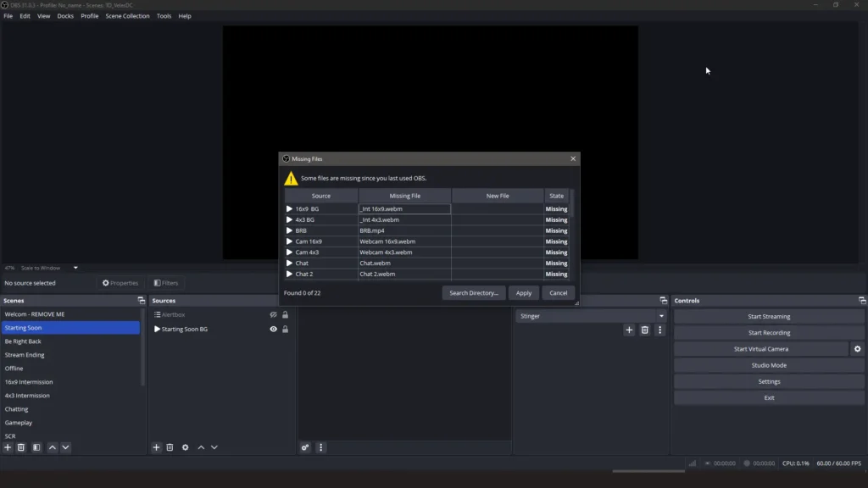Screen dimensions: 868x488
Task: Open the Scene Collection menu
Action: tap(127, 15)
